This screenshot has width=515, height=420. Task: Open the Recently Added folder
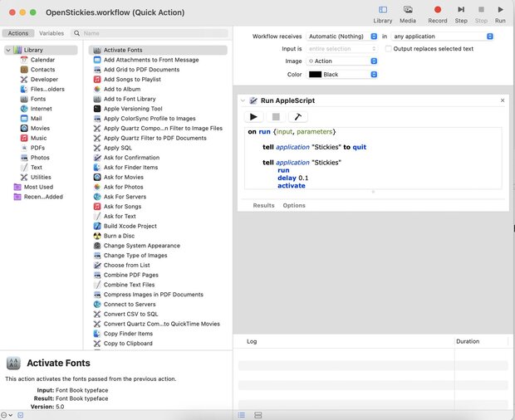pyautogui.click(x=43, y=197)
